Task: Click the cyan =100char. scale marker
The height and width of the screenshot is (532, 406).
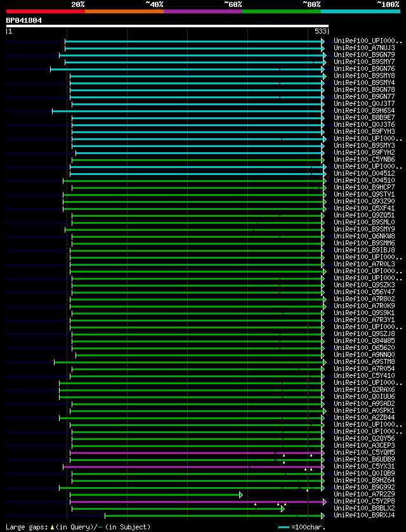Action: coord(284,528)
